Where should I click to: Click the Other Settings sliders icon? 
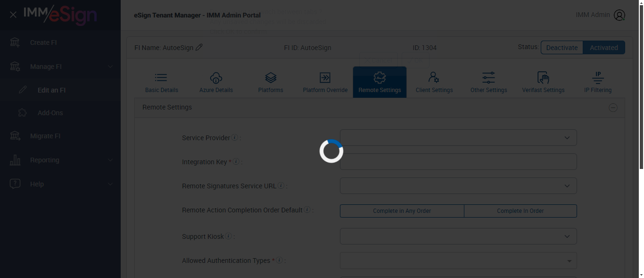click(488, 77)
